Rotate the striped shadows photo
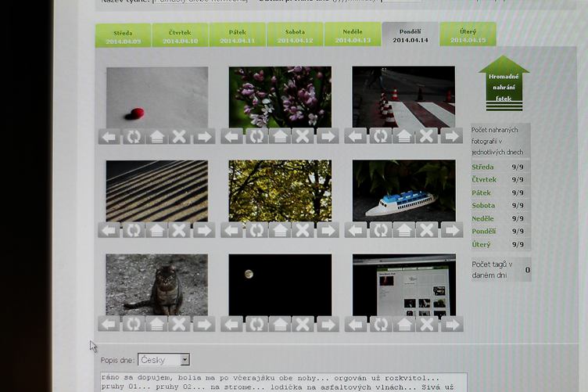 [134, 230]
